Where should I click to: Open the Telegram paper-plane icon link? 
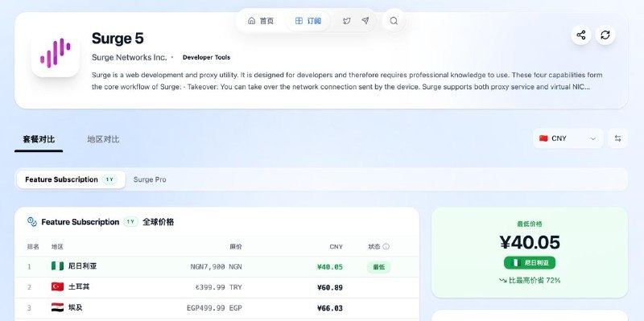(x=365, y=21)
